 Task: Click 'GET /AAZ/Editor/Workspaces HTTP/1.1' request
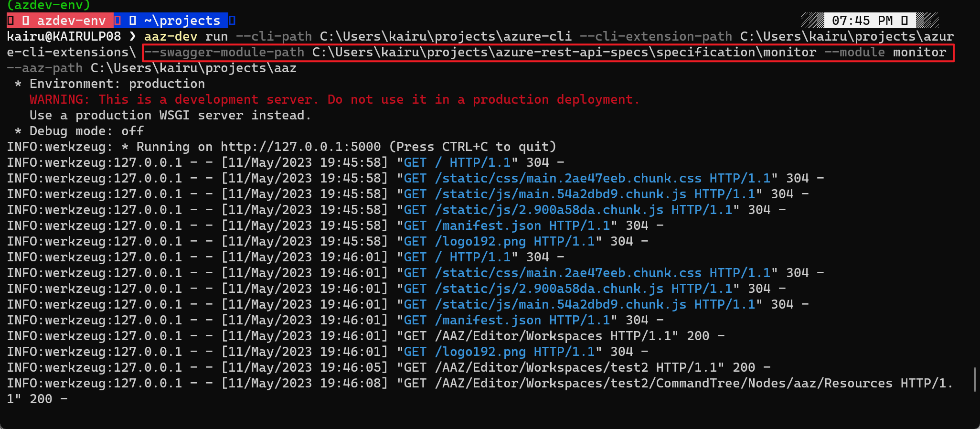pos(538,336)
